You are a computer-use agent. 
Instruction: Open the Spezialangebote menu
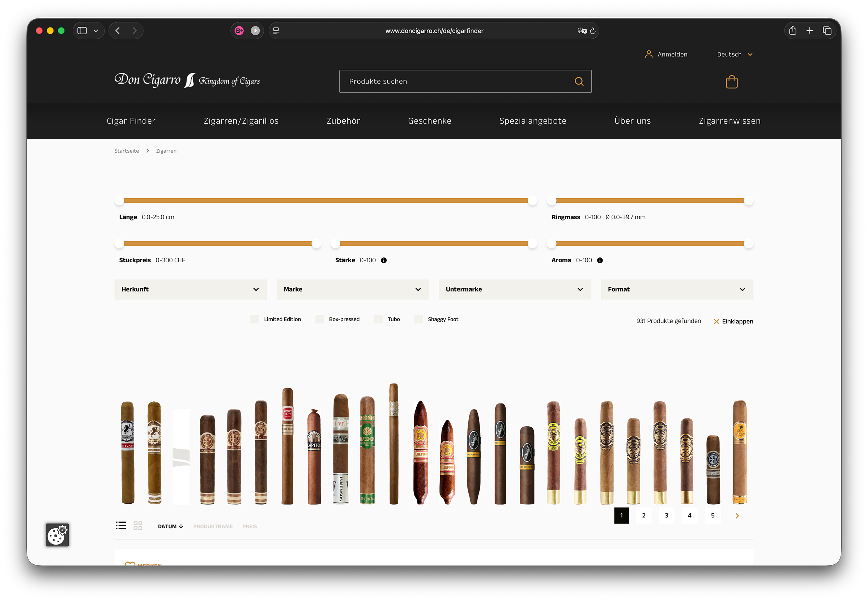[x=533, y=121]
